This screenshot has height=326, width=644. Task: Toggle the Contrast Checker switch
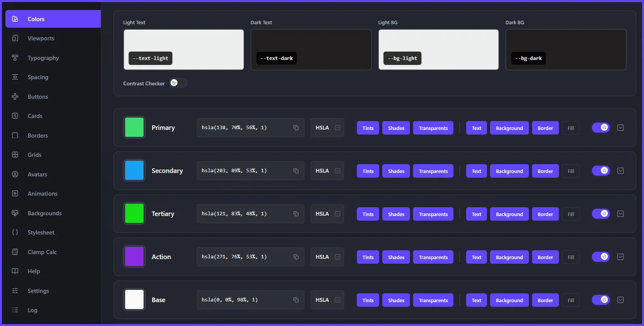178,83
